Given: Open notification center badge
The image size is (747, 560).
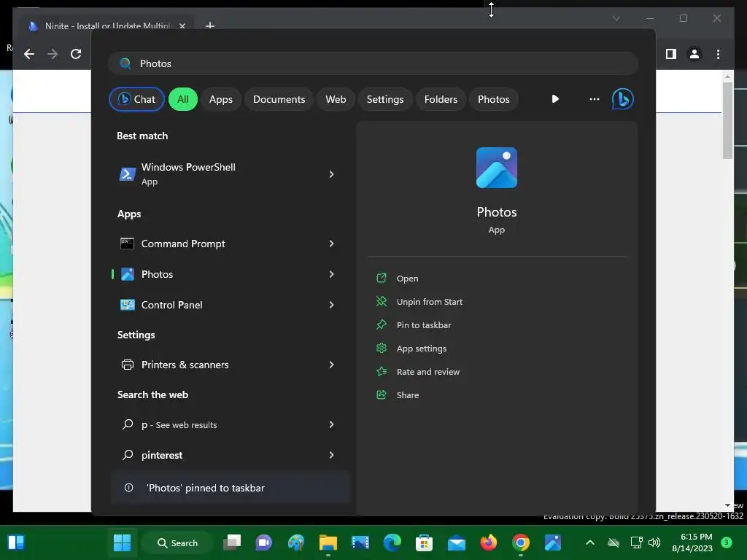Looking at the screenshot, I should click(726, 542).
